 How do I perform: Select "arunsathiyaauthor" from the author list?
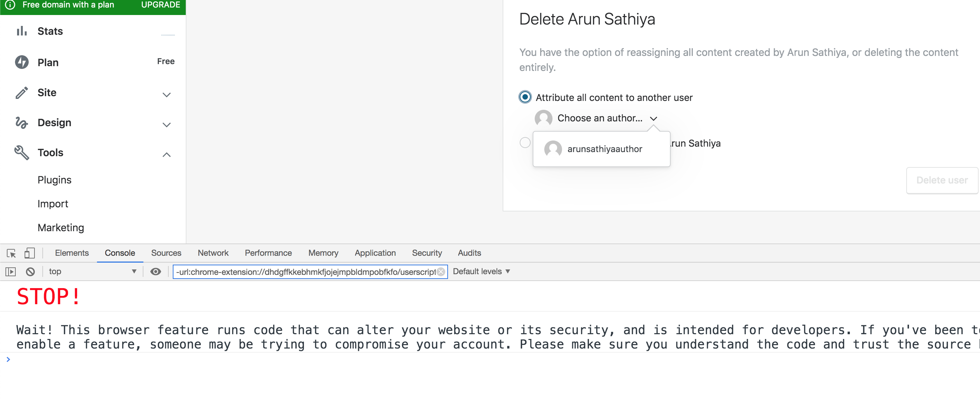tap(604, 149)
